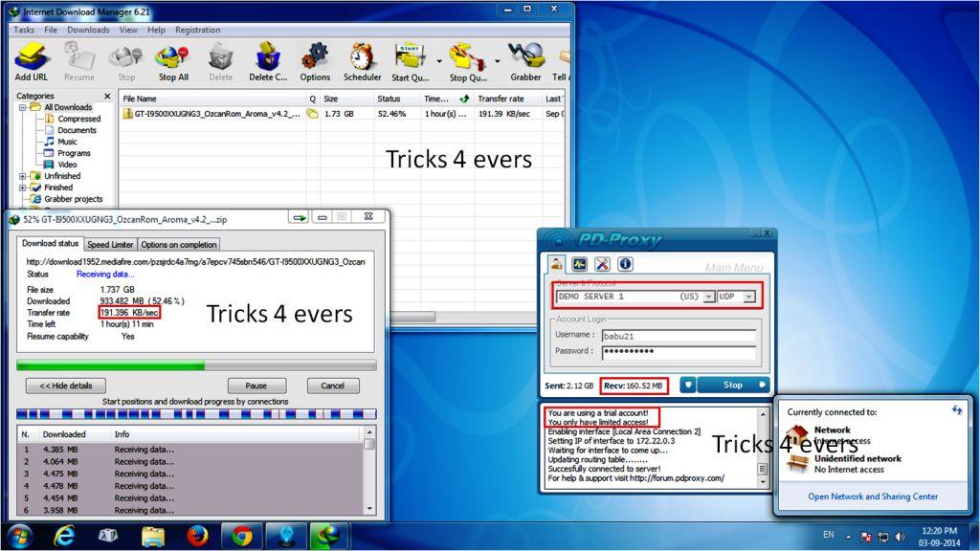
Task: Select connection row 1 with 4.385 MB
Action: (x=190, y=450)
